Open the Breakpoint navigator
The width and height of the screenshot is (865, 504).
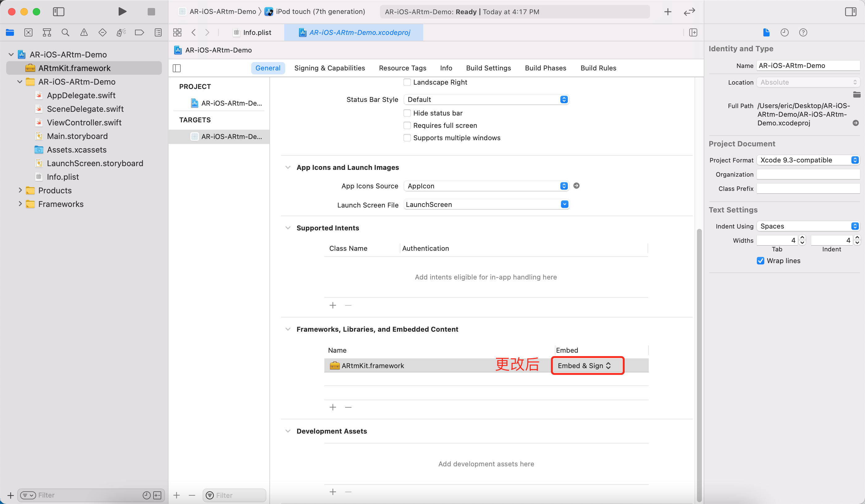point(139,33)
